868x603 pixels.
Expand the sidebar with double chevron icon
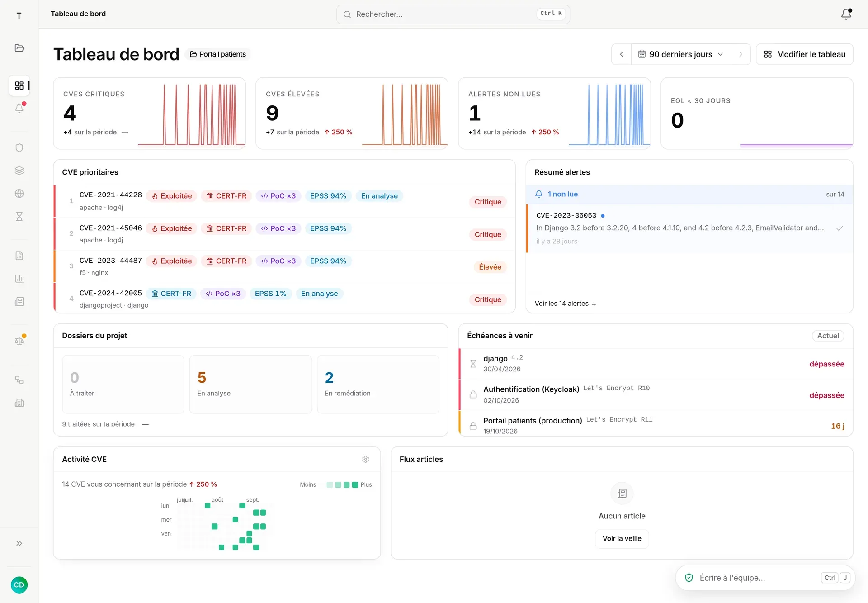pos(19,543)
